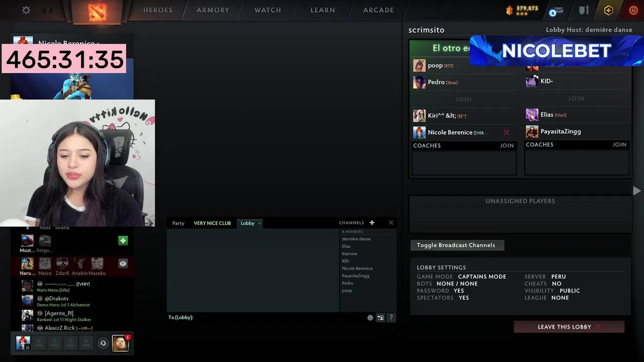The image size is (644, 362).
Task: Open the WATCH menu
Action: tap(268, 10)
